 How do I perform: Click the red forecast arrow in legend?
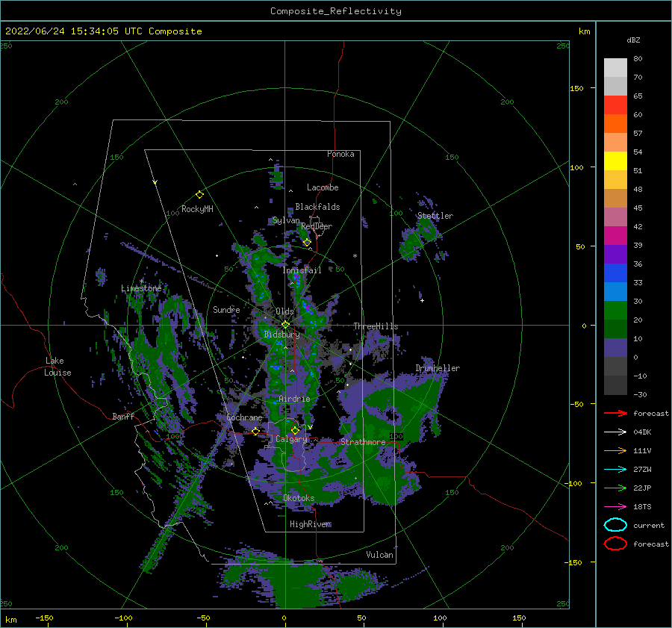(x=615, y=413)
